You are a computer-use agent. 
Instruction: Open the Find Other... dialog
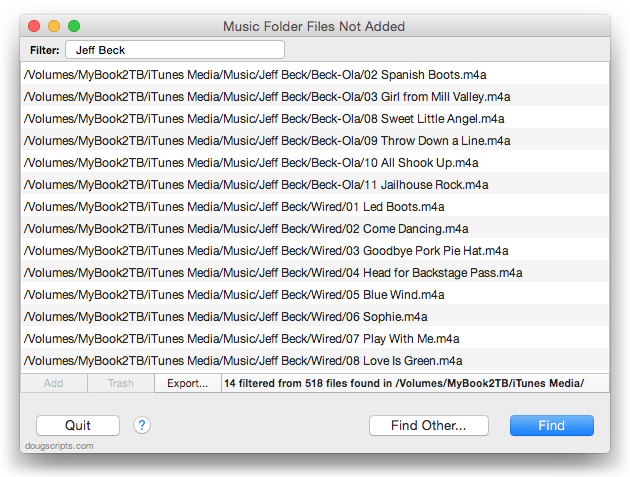point(429,425)
